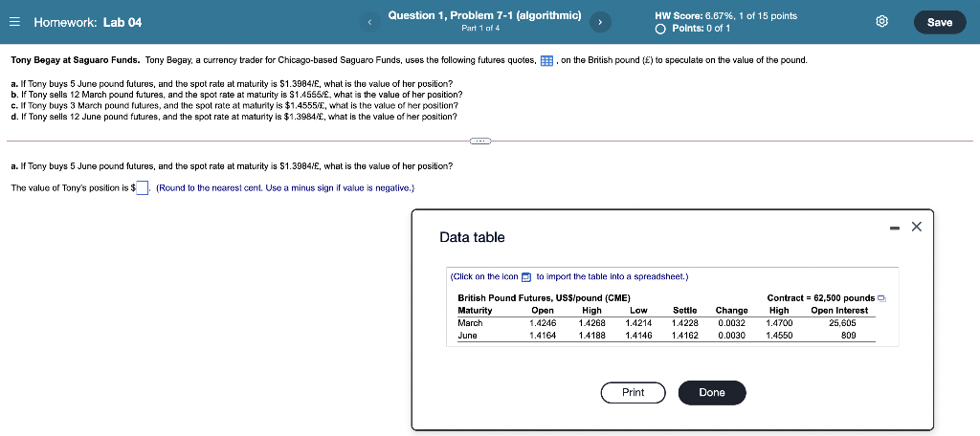Click the Points: 0 of 1 indicator
Screen dimensions: 980x436
pyautogui.click(x=693, y=29)
